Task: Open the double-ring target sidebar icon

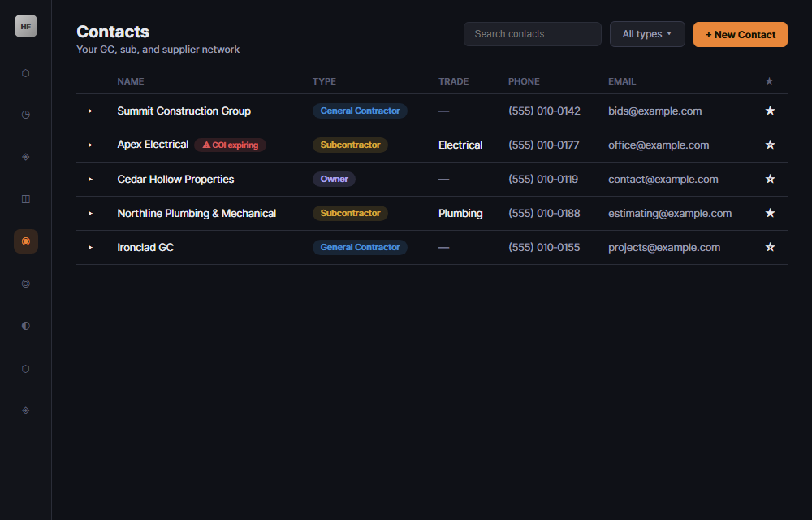Action: [x=26, y=284]
